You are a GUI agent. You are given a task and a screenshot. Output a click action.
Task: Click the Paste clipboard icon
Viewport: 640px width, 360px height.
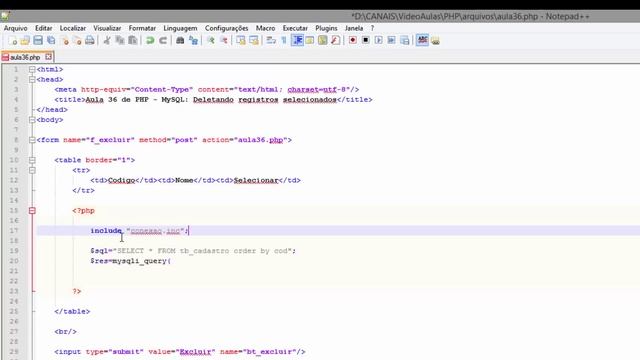pyautogui.click(x=133, y=40)
